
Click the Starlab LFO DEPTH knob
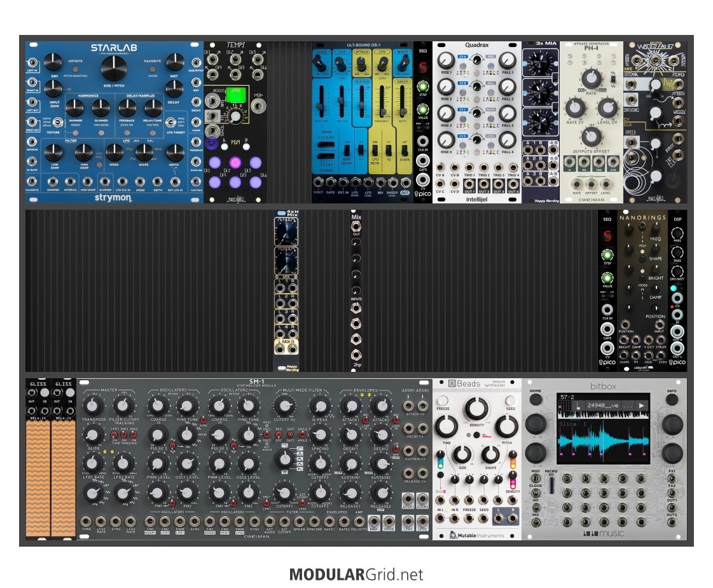pyautogui.click(x=175, y=153)
